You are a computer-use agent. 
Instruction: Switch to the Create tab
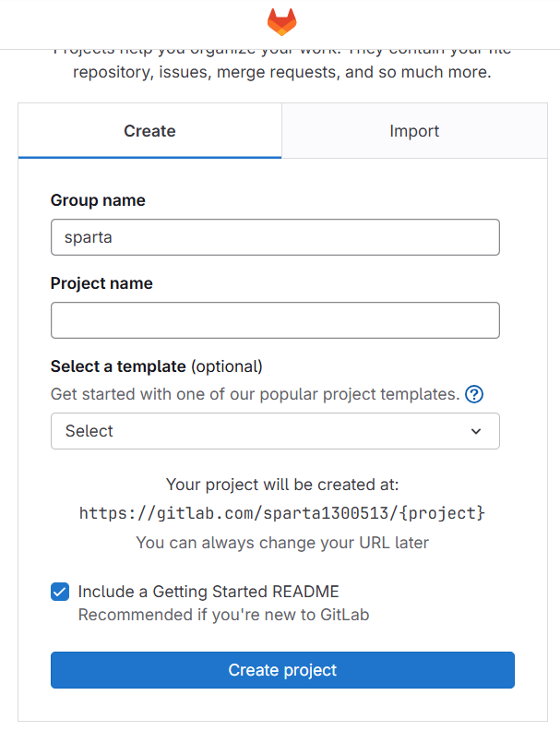coord(149,131)
